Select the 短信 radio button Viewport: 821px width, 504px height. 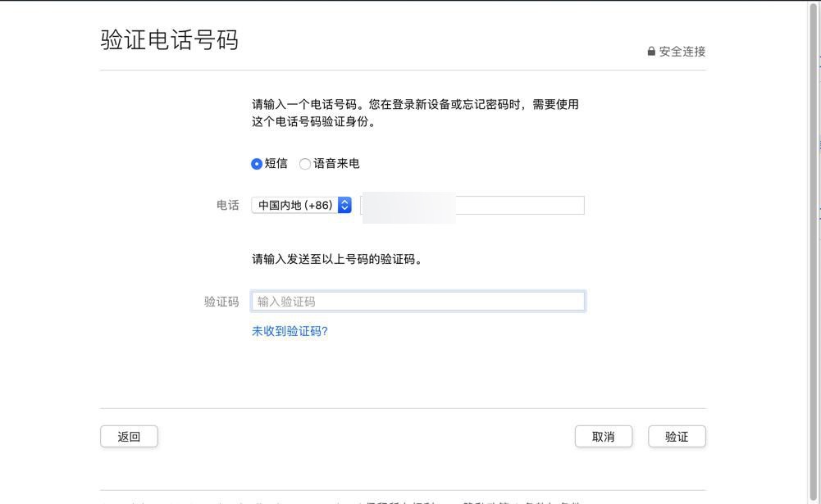257,164
